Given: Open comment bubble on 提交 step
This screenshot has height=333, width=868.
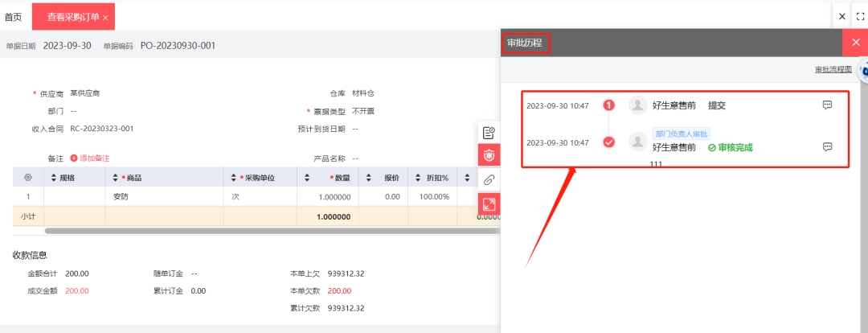Looking at the screenshot, I should (x=828, y=105).
